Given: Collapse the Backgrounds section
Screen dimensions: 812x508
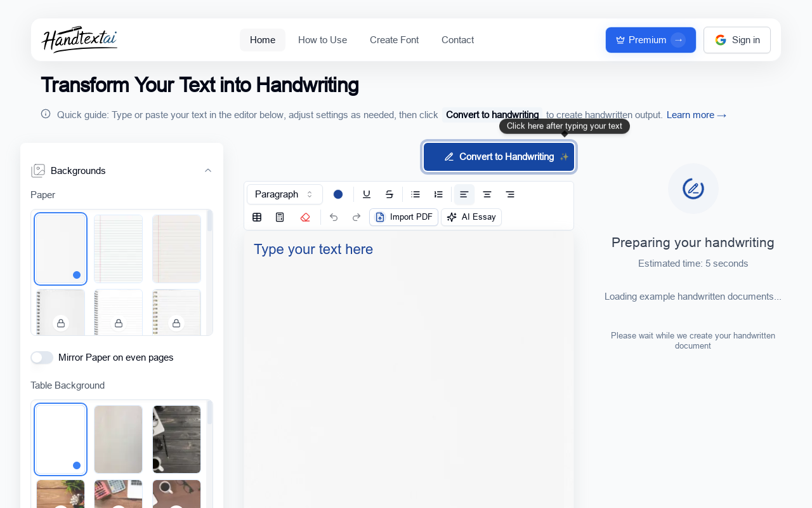Looking at the screenshot, I should [208, 171].
